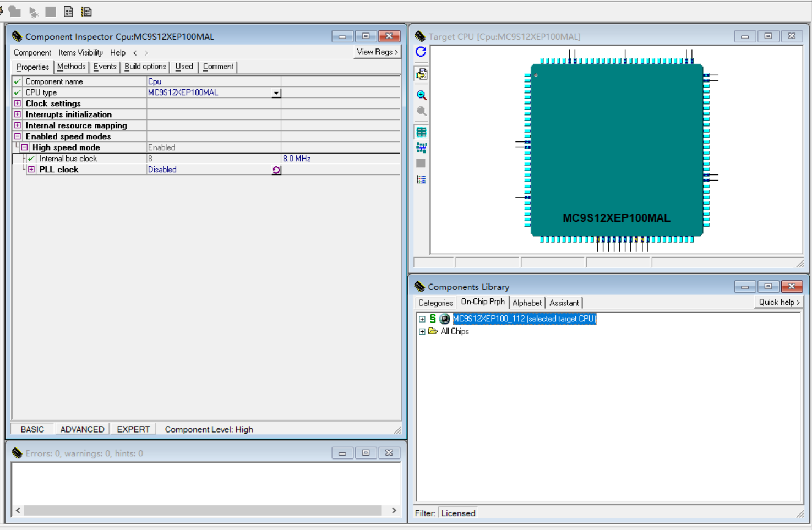Click the PLL clock revert arrow icon
This screenshot has width=812, height=530.
(276, 170)
